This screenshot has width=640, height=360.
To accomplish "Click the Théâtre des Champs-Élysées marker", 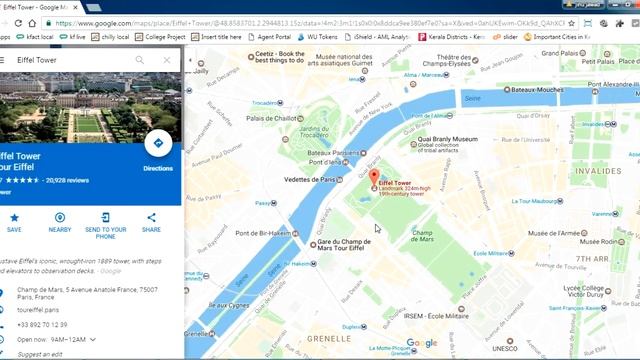I will (475, 60).
